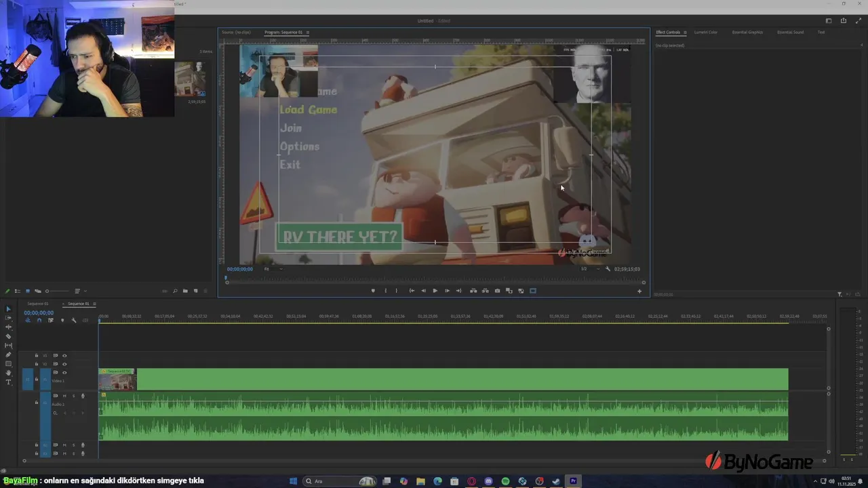Play the Program Monitor sequence

click(x=435, y=291)
